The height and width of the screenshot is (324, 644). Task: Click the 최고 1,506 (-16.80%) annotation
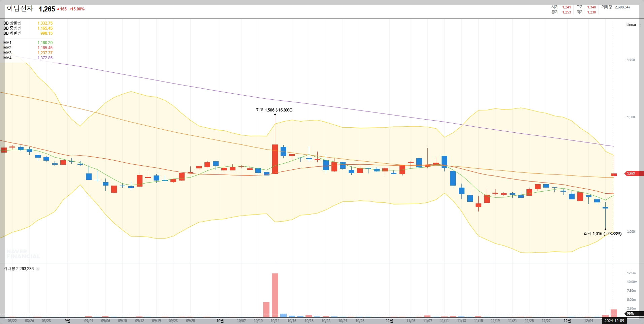pos(274,110)
